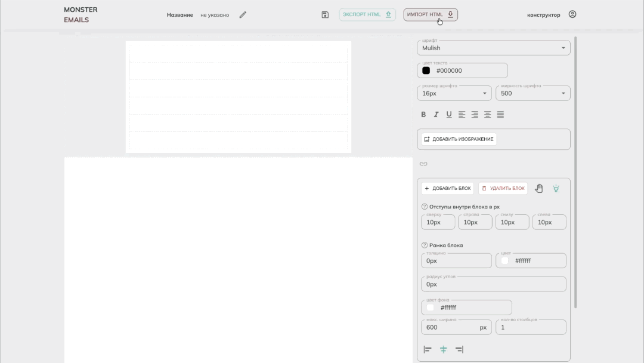Click the pencil icon to edit name
This screenshot has height=363, width=644.
(243, 15)
